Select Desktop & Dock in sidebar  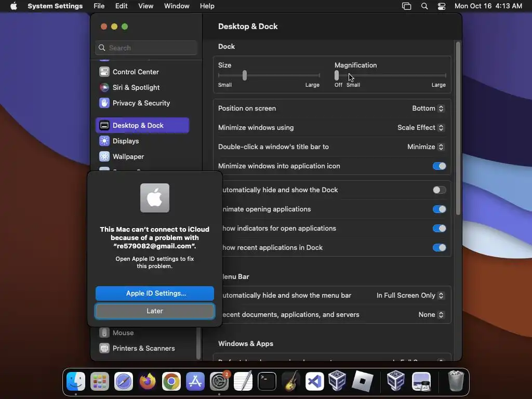142,126
